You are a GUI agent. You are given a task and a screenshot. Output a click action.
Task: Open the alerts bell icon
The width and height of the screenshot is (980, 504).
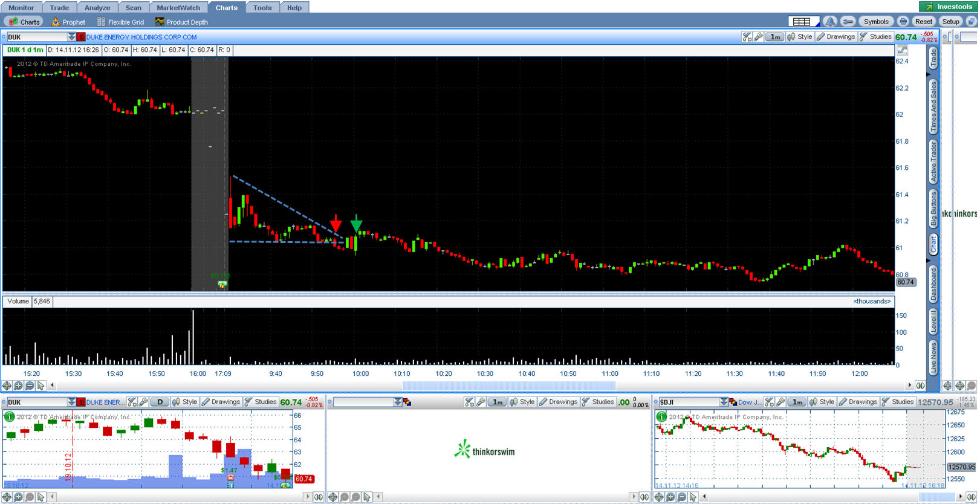(x=830, y=22)
